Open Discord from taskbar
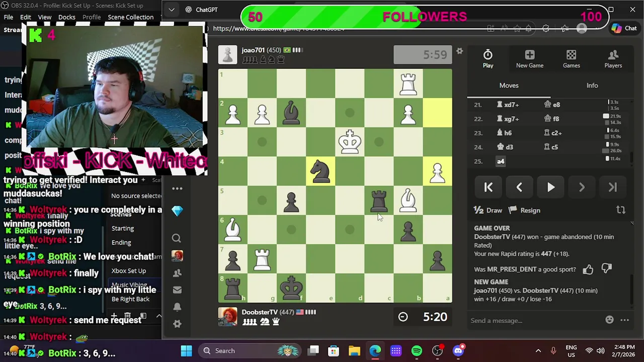The width and height of the screenshot is (644, 362). pos(458,351)
